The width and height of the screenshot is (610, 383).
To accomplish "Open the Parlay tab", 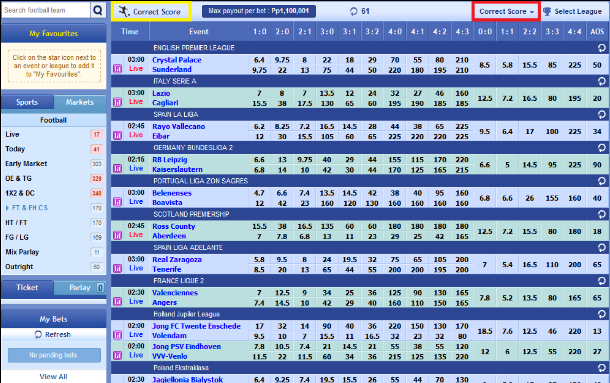I will [x=80, y=288].
